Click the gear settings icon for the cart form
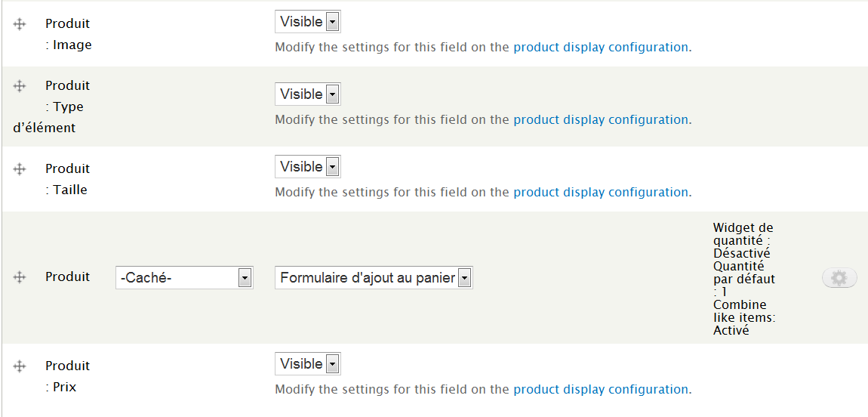The height and width of the screenshot is (417, 868). pos(839,279)
